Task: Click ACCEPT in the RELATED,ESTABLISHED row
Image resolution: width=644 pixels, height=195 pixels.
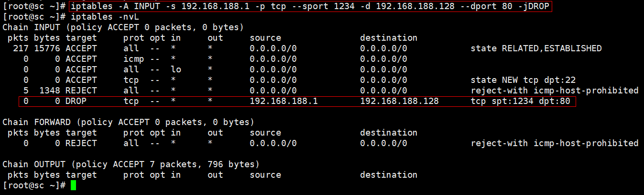Action: click(x=81, y=48)
